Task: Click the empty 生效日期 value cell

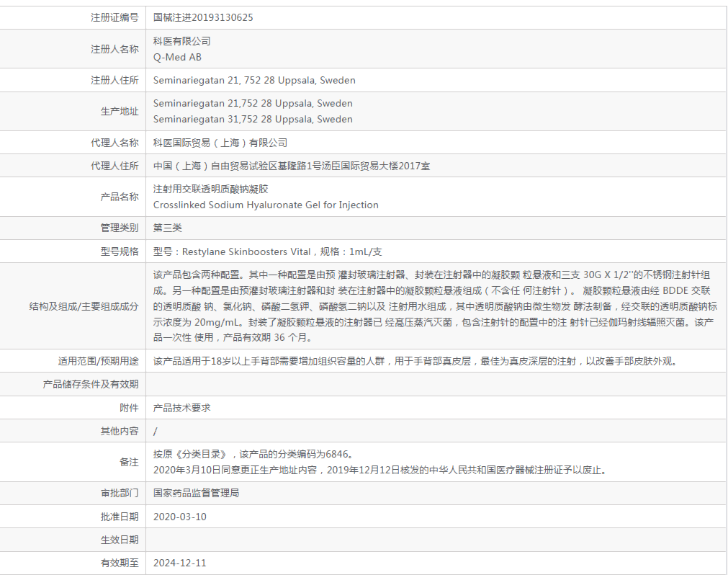Action: 435,540
